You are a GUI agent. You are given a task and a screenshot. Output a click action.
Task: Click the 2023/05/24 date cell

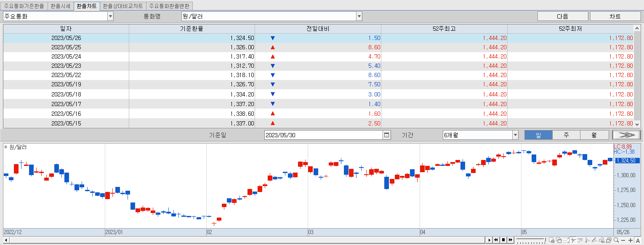point(66,56)
